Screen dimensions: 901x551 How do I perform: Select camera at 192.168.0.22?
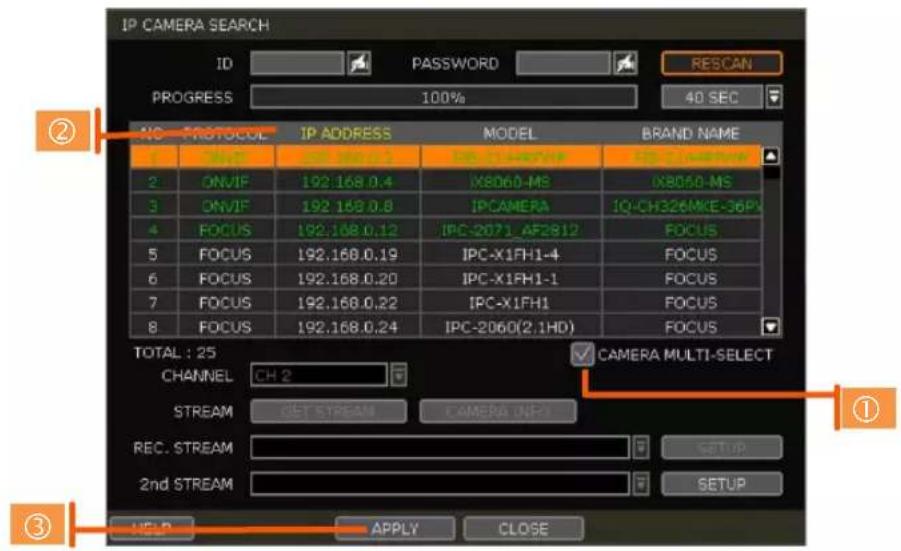click(x=446, y=302)
